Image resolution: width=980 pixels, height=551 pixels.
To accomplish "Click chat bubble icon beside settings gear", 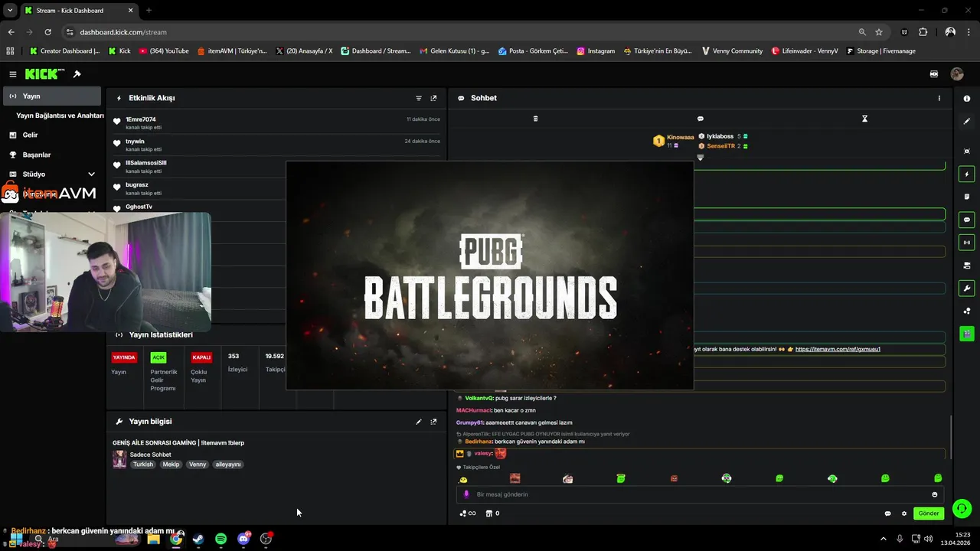I will pos(887,514).
